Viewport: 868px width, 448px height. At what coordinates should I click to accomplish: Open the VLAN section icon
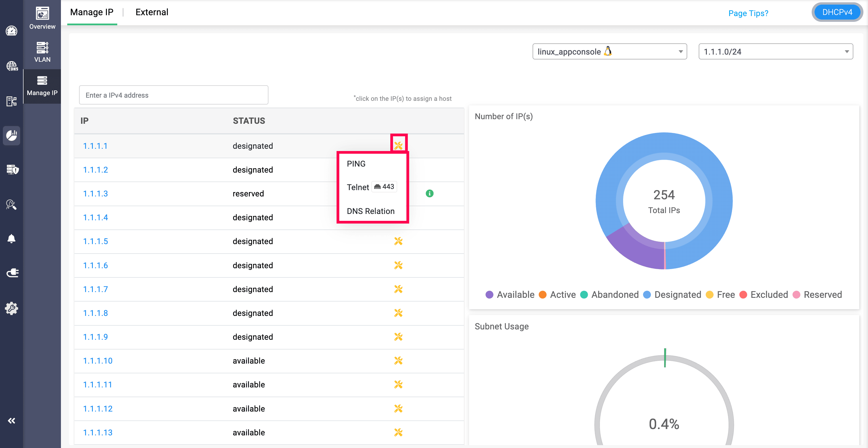(42, 52)
